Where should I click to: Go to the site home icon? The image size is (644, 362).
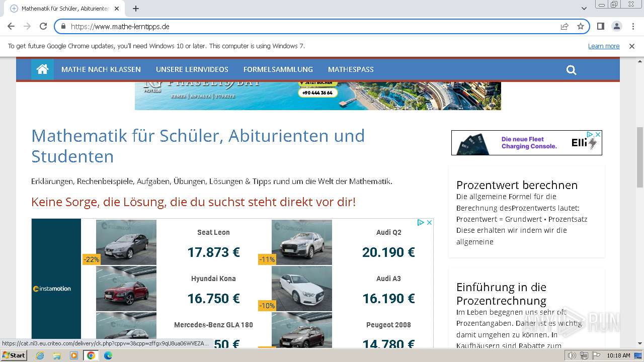click(42, 69)
